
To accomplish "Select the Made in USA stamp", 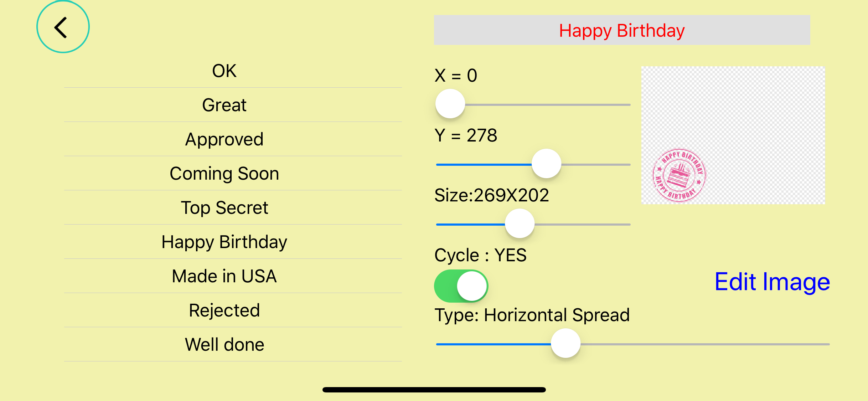I will pos(224,276).
